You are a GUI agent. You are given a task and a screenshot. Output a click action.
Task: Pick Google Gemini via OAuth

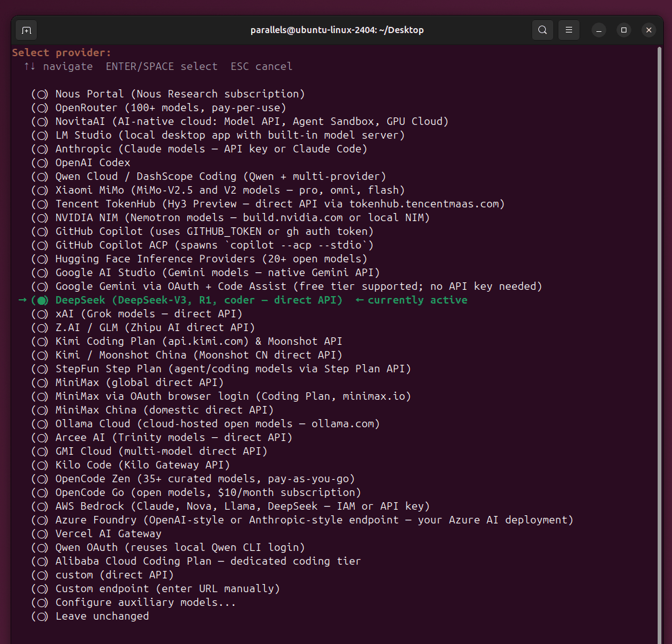[x=286, y=286]
